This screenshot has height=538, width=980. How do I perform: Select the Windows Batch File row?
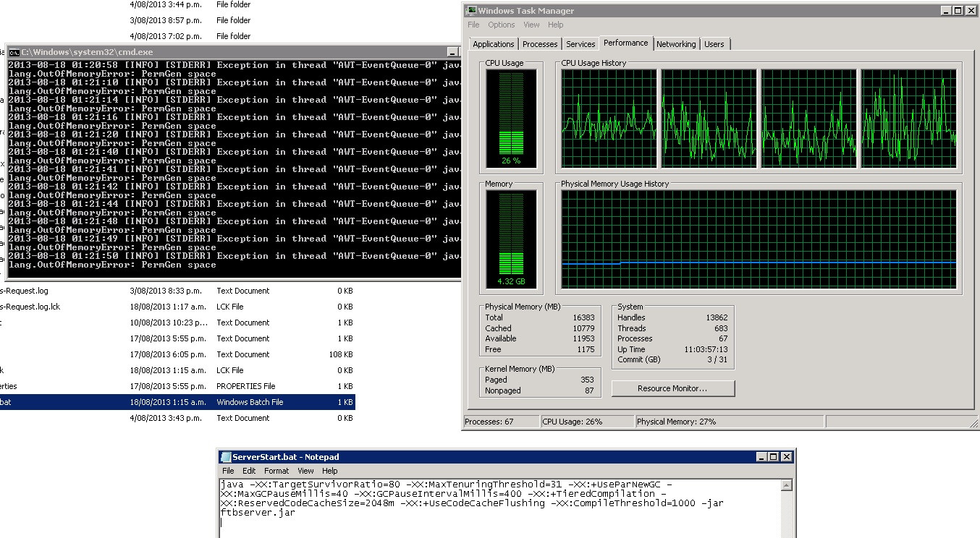177,402
